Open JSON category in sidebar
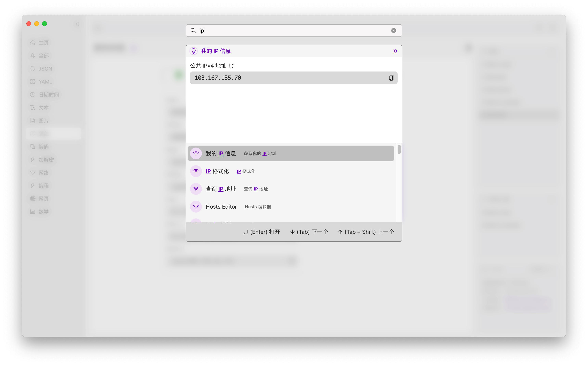This screenshot has height=366, width=588. (x=45, y=69)
